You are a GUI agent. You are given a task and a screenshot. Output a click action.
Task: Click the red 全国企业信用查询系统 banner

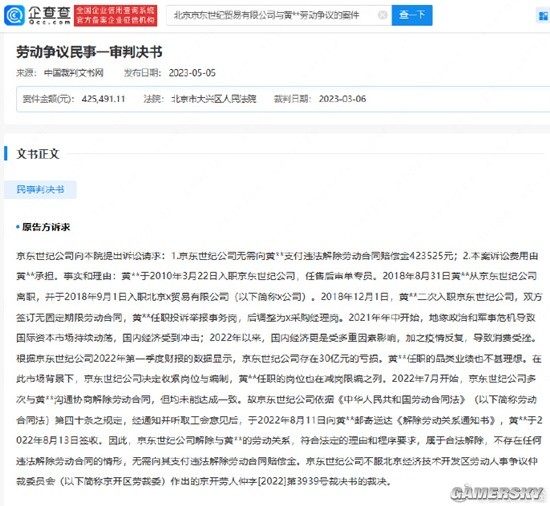coord(115,15)
